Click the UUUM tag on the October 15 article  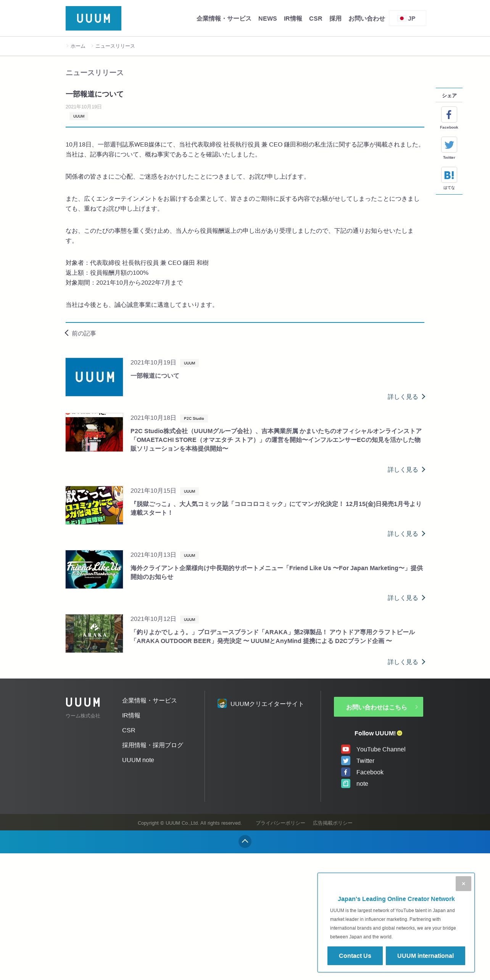[x=189, y=491]
